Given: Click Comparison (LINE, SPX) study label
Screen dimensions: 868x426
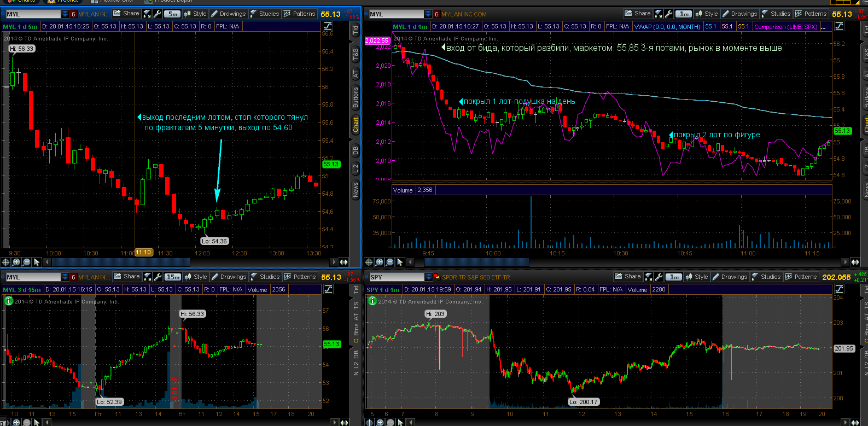Looking at the screenshot, I should click(786, 26).
